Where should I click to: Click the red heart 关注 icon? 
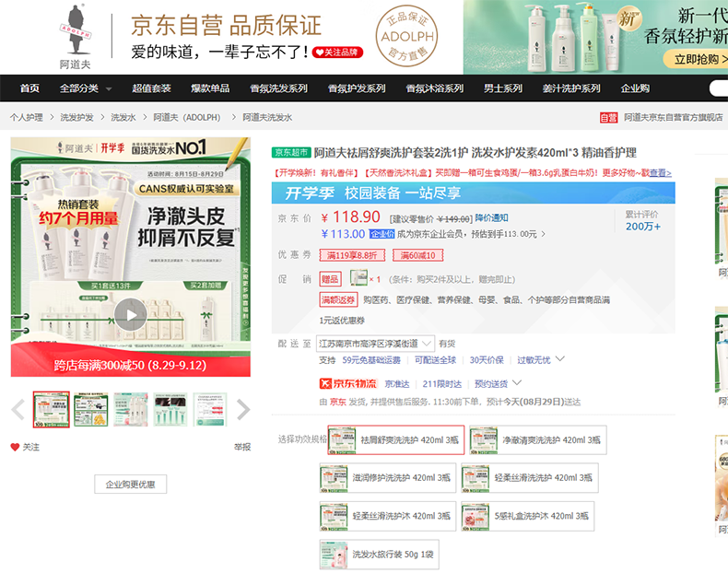coord(15,448)
